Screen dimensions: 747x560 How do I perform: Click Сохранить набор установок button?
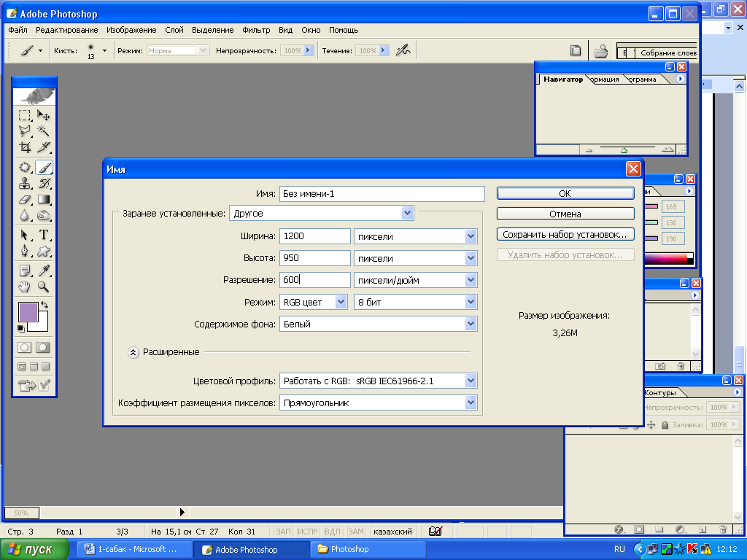point(565,234)
